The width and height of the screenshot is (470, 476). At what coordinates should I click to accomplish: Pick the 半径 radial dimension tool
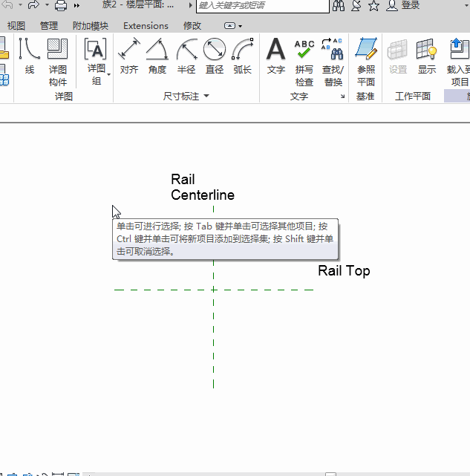tap(186, 57)
